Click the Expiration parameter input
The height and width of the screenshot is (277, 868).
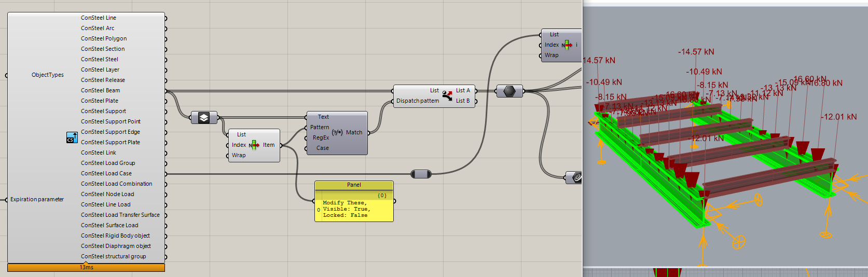(37, 199)
